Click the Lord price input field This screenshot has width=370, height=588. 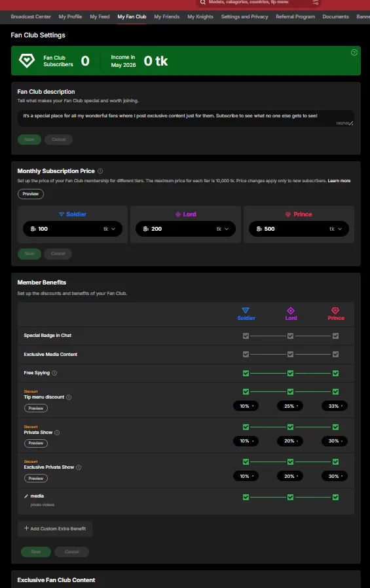click(186, 229)
